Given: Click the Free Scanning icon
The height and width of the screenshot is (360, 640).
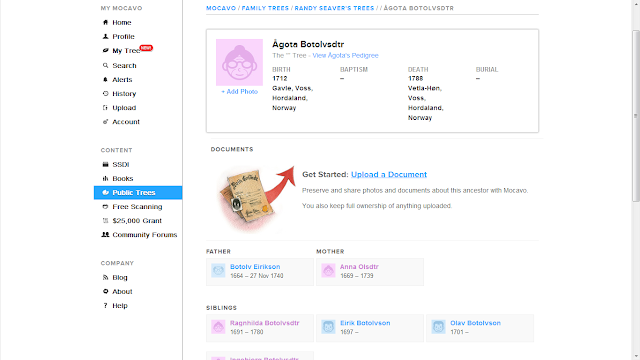Looking at the screenshot, I should coord(105,207).
